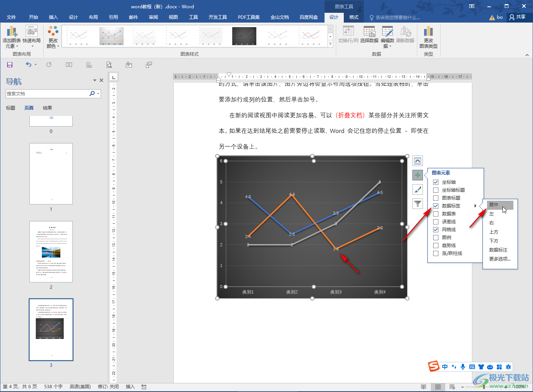Select 居中 data label position
This screenshot has width=533, height=392.
click(x=500, y=205)
